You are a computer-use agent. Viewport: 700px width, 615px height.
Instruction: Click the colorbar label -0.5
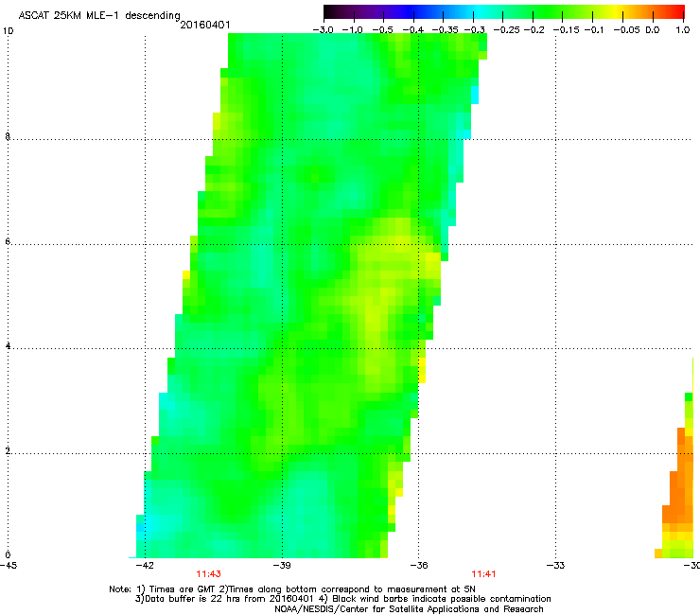pyautogui.click(x=382, y=30)
